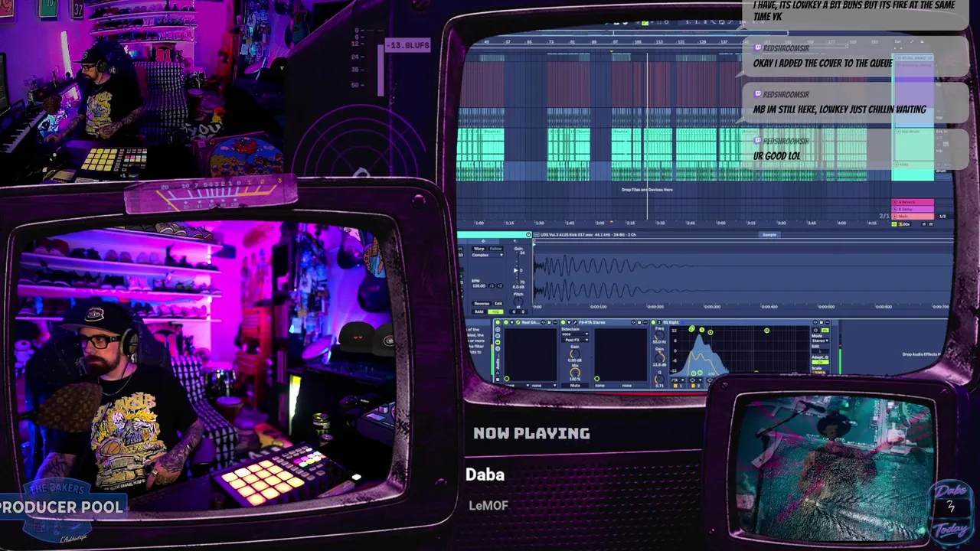Screen dimensions: 980x551
Task: Select the A Reverb return track
Action: click(914, 202)
